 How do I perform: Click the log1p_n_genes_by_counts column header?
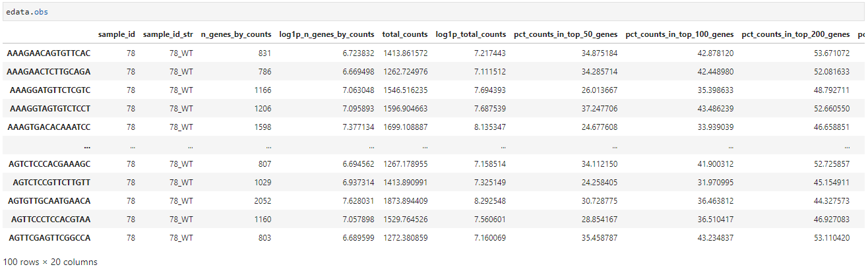[327, 34]
